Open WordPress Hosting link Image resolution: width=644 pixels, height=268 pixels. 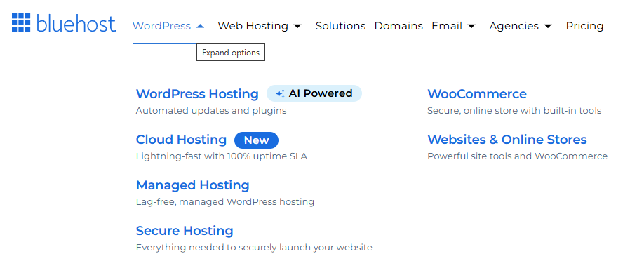(x=197, y=94)
